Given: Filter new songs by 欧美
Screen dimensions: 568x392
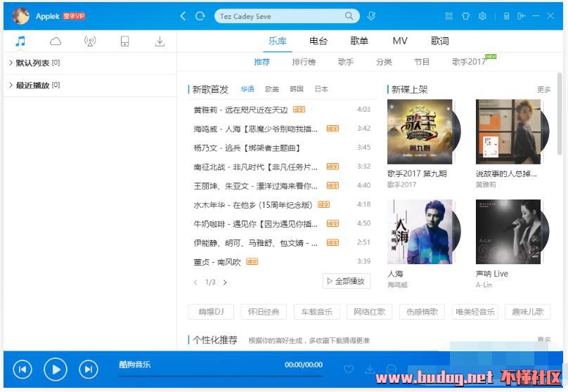Looking at the screenshot, I should (272, 89).
